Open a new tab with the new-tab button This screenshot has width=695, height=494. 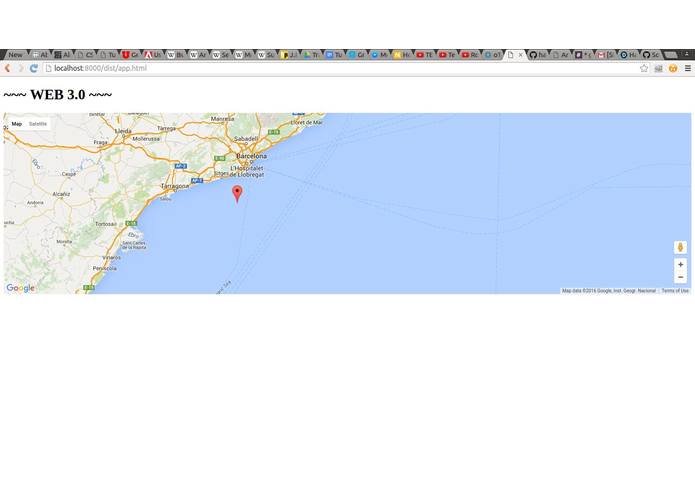pyautogui.click(x=670, y=55)
